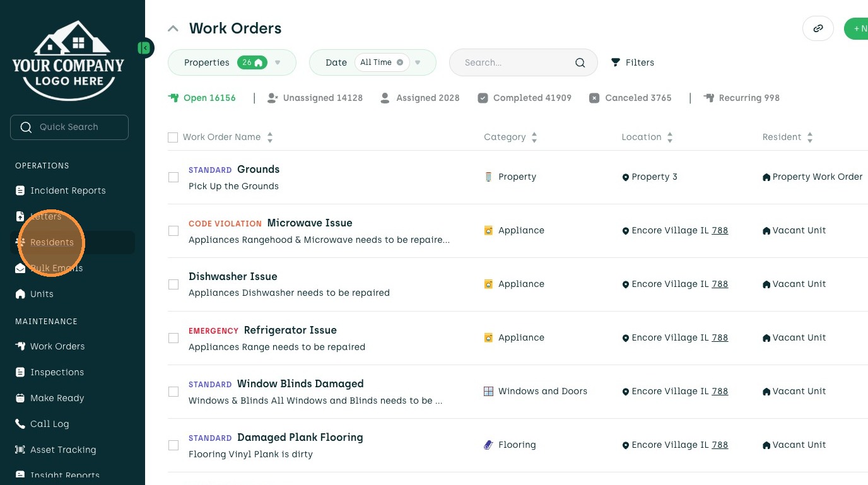Image resolution: width=868 pixels, height=485 pixels.
Task: Open the Call Log phone icon
Action: [x=20, y=424]
